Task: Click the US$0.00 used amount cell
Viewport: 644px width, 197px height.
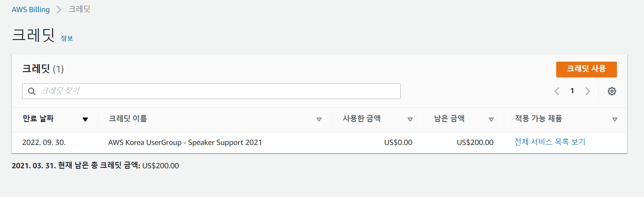Action: [398, 142]
